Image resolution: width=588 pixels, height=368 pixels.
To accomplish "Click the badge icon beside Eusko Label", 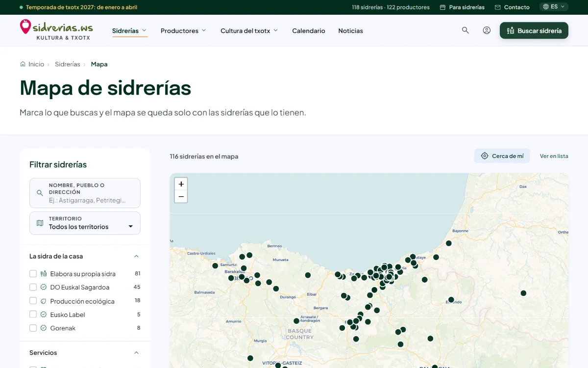I will click(44, 315).
